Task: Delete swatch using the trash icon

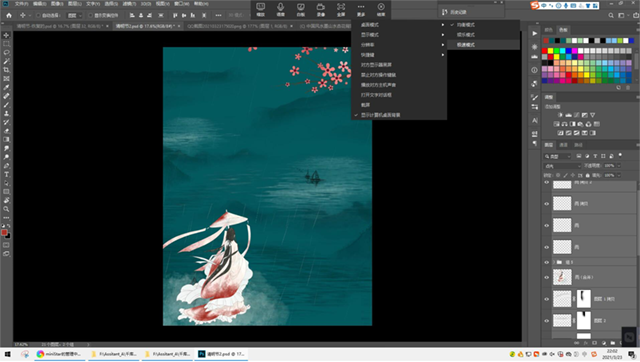Action: point(628,88)
